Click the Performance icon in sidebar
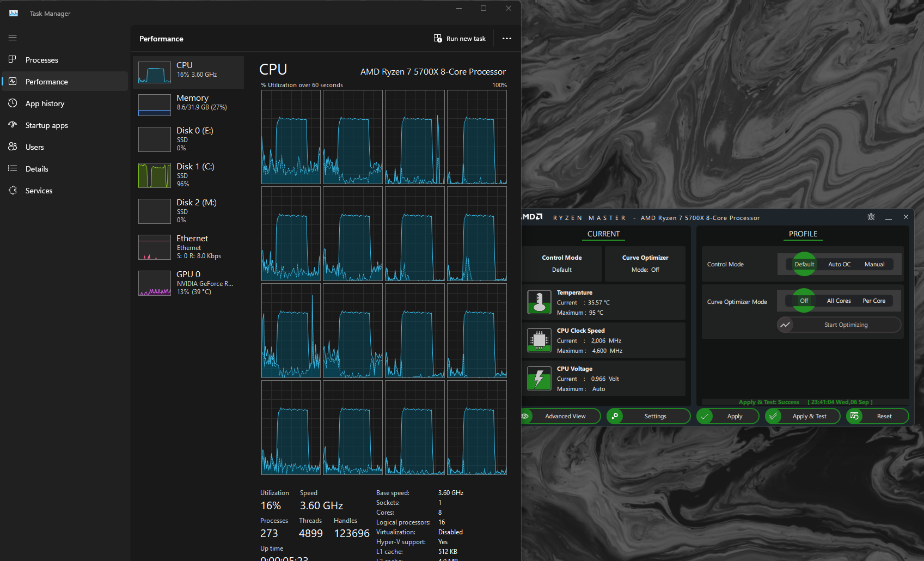Screen dimensions: 924x561 coord(13,81)
